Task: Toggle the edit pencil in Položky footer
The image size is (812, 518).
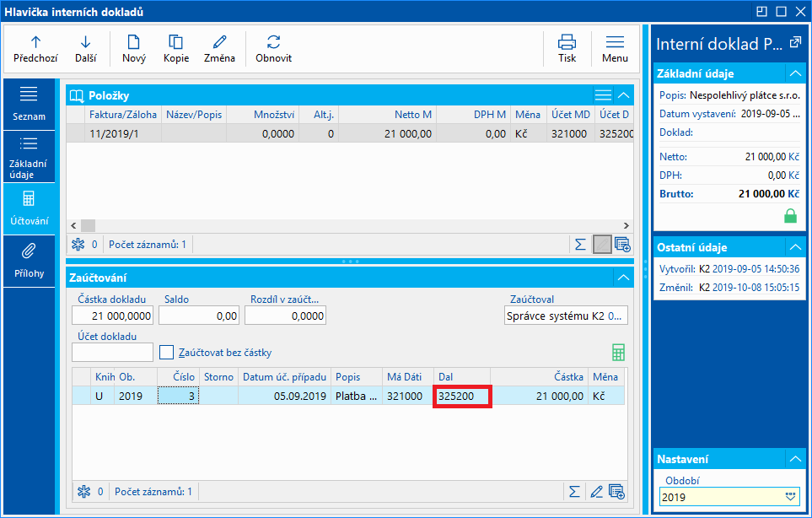Action: pyautogui.click(x=602, y=245)
